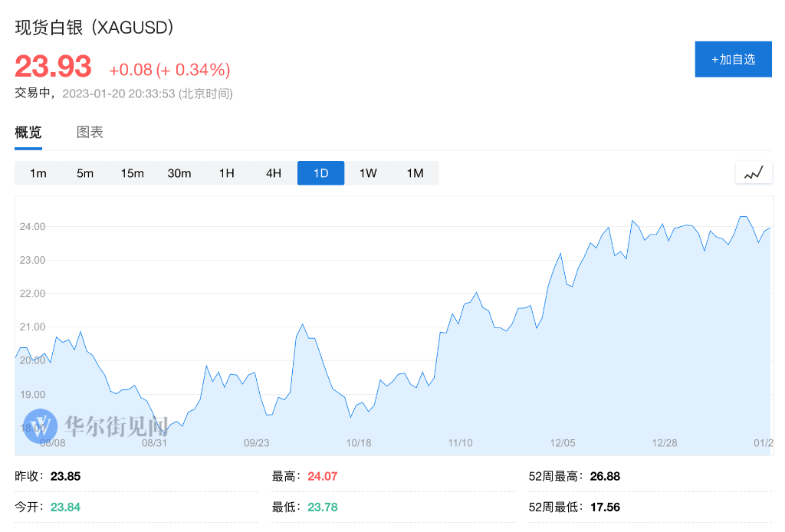Show the 1M monthly chart
This screenshot has height=532, width=785.
tap(415, 173)
